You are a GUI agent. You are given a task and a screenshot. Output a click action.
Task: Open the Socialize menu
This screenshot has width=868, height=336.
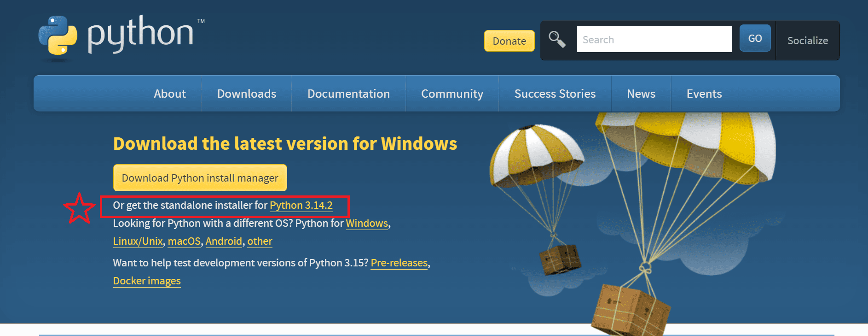[x=807, y=41]
